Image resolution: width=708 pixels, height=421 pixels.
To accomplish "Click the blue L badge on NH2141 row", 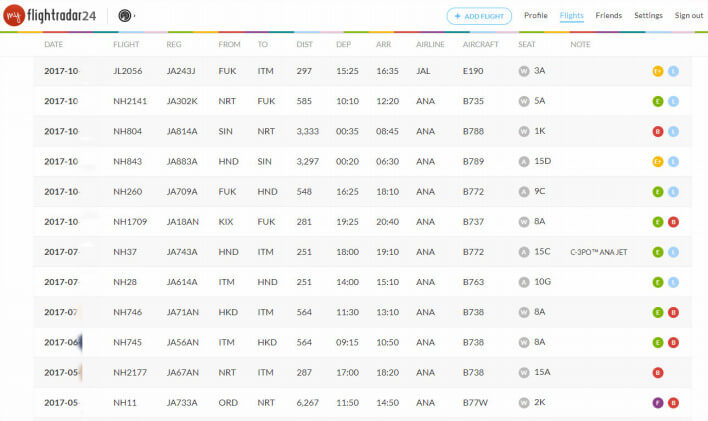I will (x=673, y=102).
